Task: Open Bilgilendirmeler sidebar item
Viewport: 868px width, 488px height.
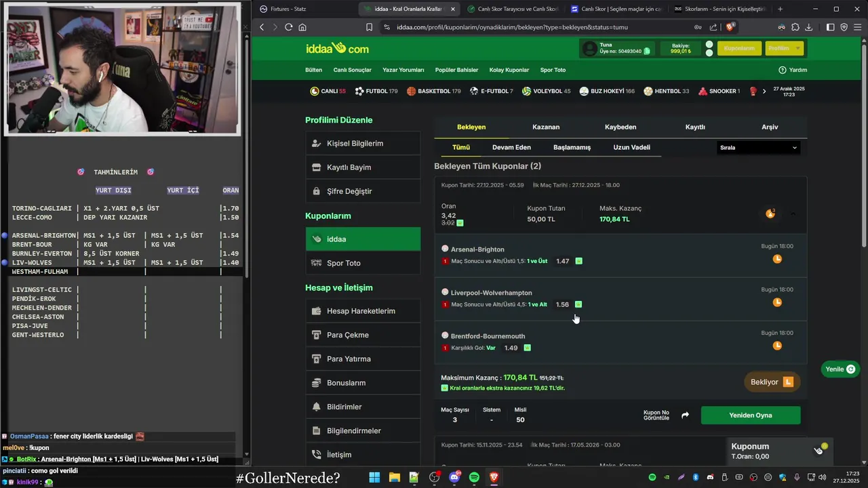Action: tap(363, 431)
